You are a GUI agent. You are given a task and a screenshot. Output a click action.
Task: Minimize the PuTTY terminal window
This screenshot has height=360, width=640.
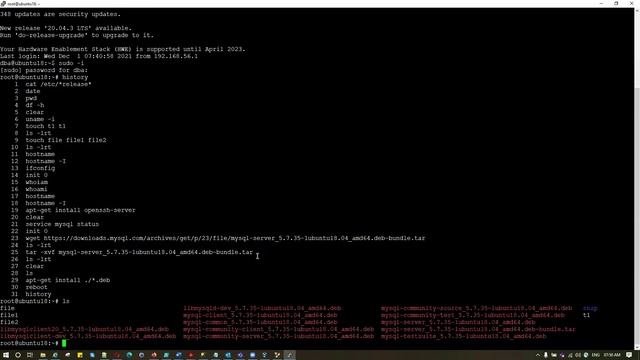click(x=601, y=3)
